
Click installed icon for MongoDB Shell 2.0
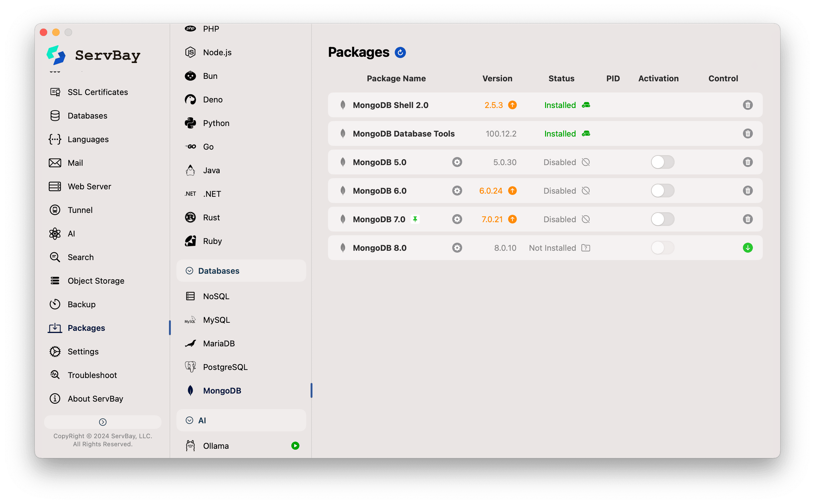tap(586, 105)
